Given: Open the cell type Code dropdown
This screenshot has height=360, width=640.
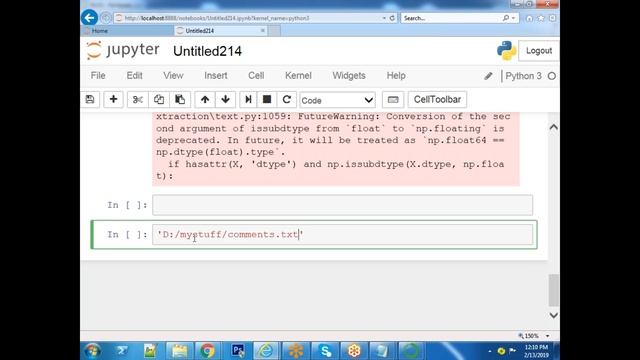Looking at the screenshot, I should pos(337,100).
